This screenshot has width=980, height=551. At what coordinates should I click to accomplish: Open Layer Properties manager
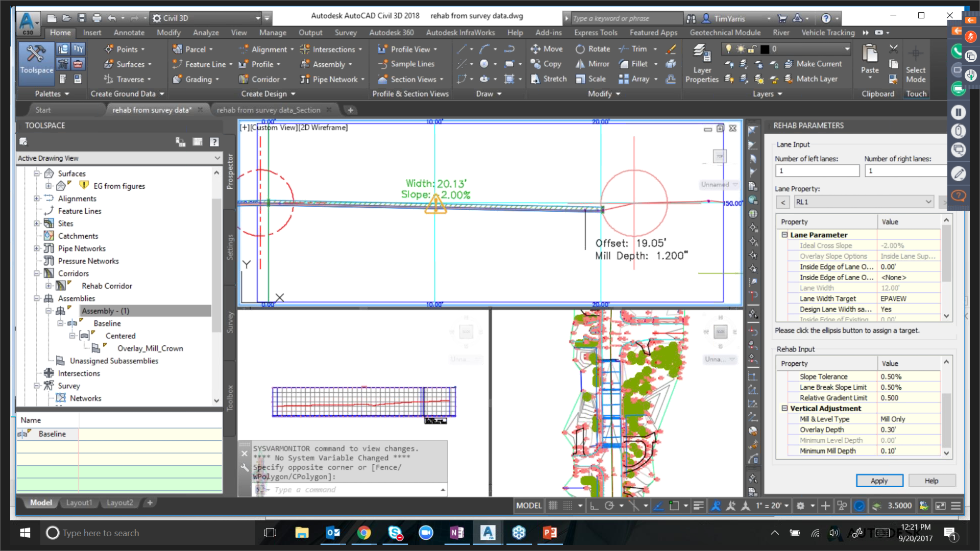[x=702, y=63]
